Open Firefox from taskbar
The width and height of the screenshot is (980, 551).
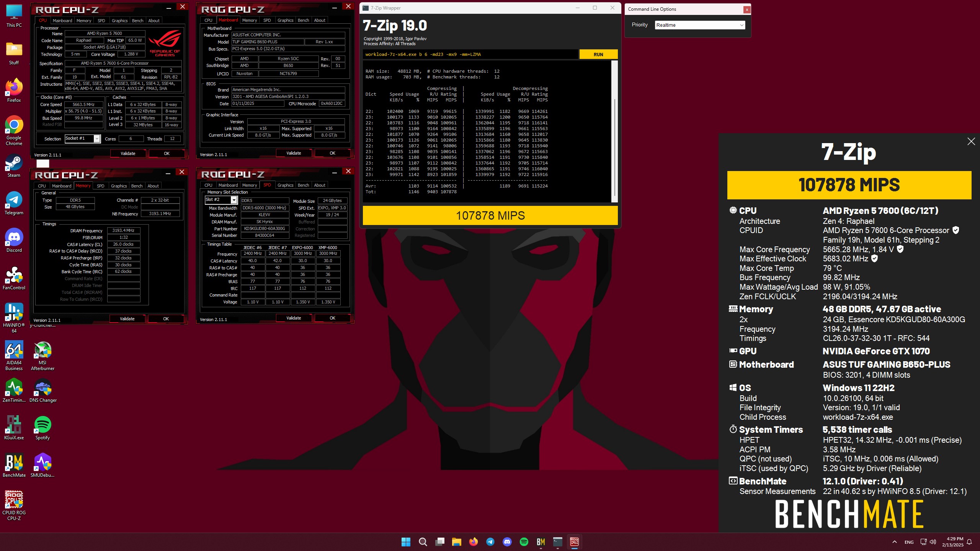click(x=474, y=542)
